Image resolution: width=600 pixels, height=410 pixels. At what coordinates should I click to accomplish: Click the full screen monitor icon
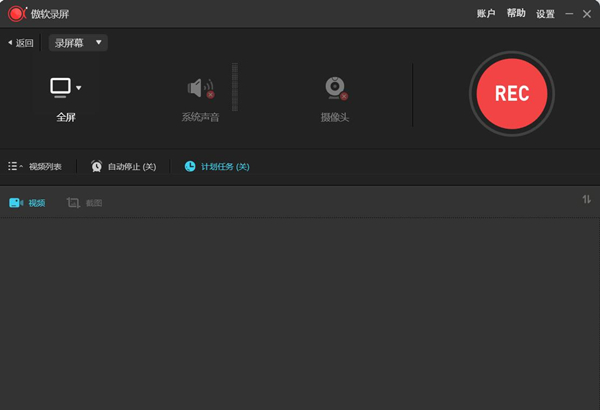pos(60,88)
